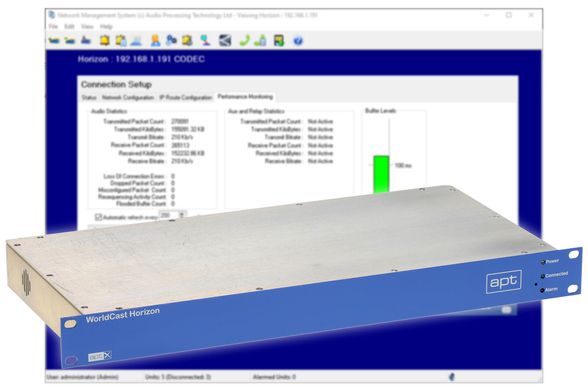Click Aux Transmit Bitrate Not Active value
Screen dimensions: 588x391
(320, 137)
